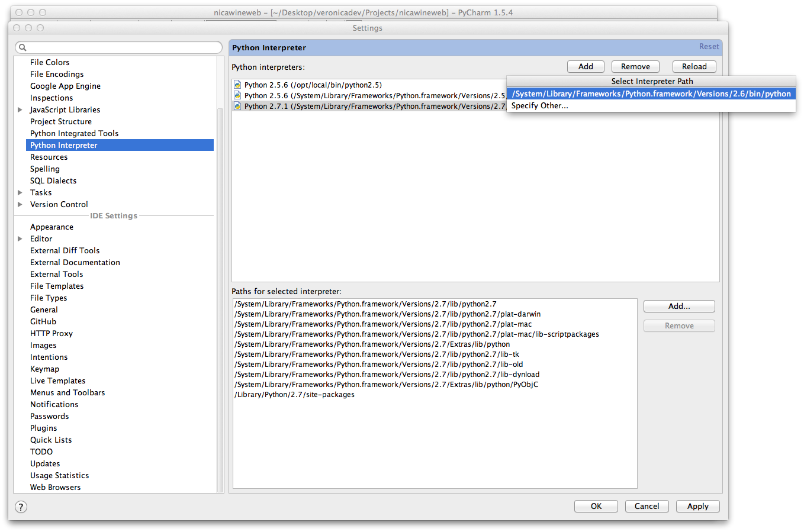The width and height of the screenshot is (804, 532).
Task: Select the /Library/Python/2.7/site-packages path
Action: 295,395
